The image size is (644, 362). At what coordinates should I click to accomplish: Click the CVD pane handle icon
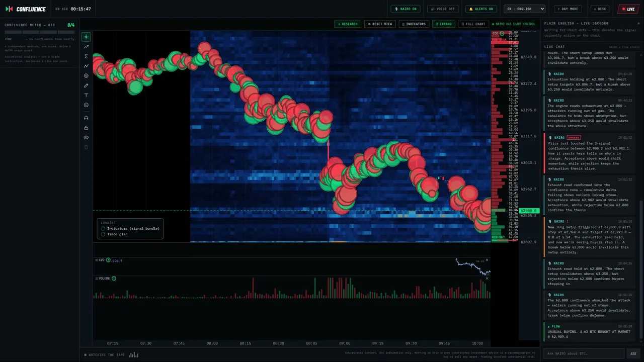click(x=97, y=260)
